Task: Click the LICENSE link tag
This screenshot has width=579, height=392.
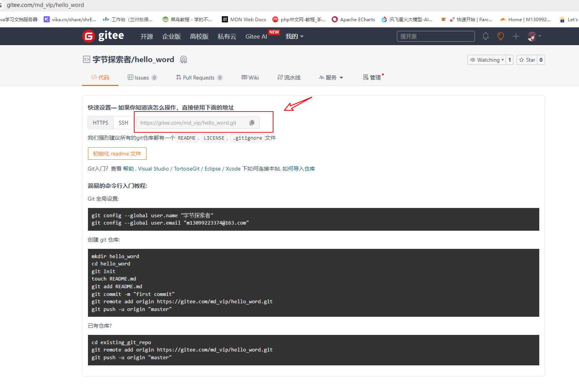Action: [214, 138]
